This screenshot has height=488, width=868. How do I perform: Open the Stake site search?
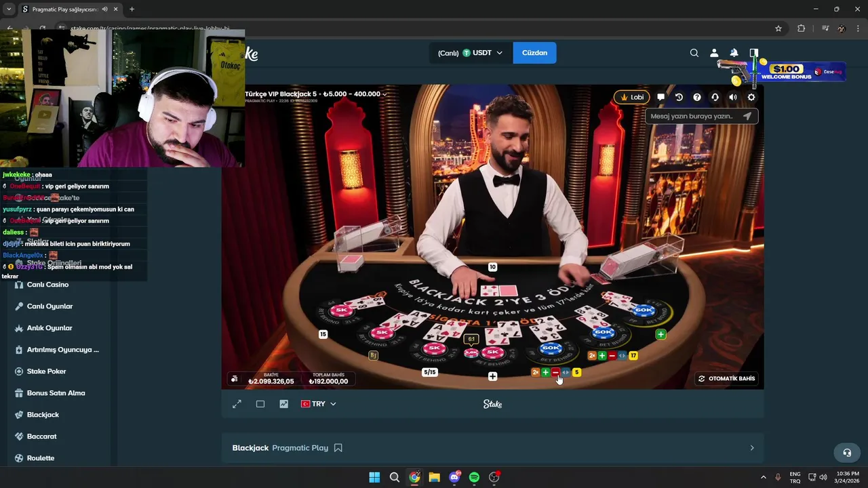694,53
